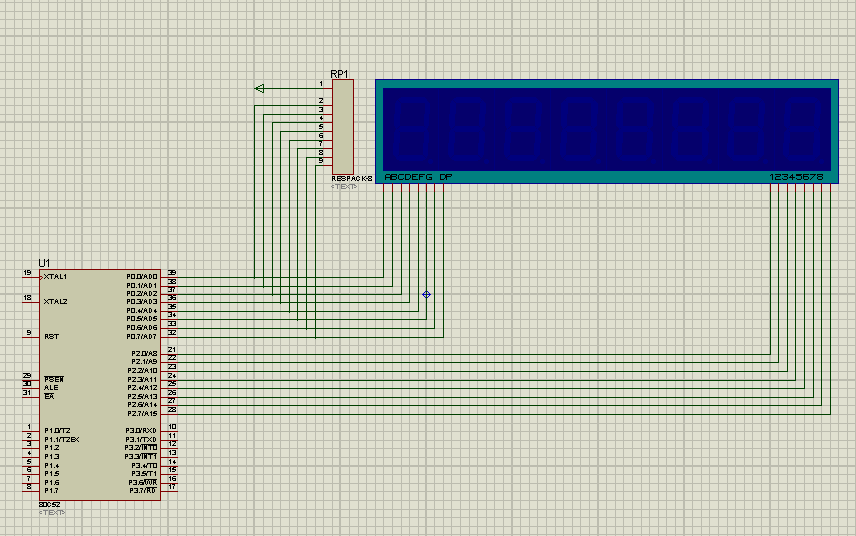The width and height of the screenshot is (856, 536).
Task: Select the RP1 resistor pack body
Action: click(343, 127)
